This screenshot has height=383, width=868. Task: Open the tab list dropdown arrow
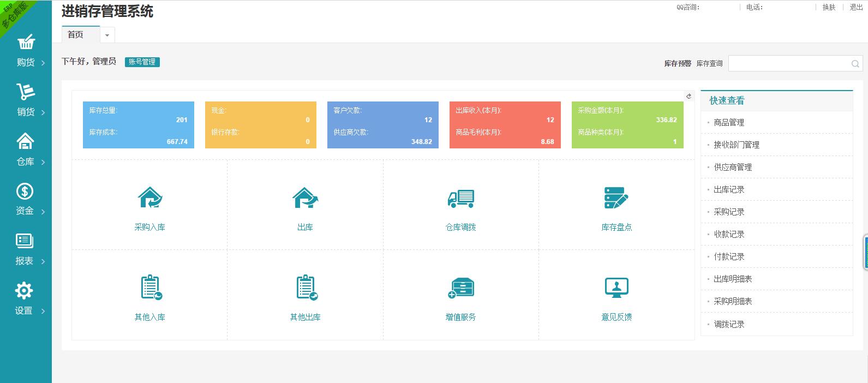107,35
